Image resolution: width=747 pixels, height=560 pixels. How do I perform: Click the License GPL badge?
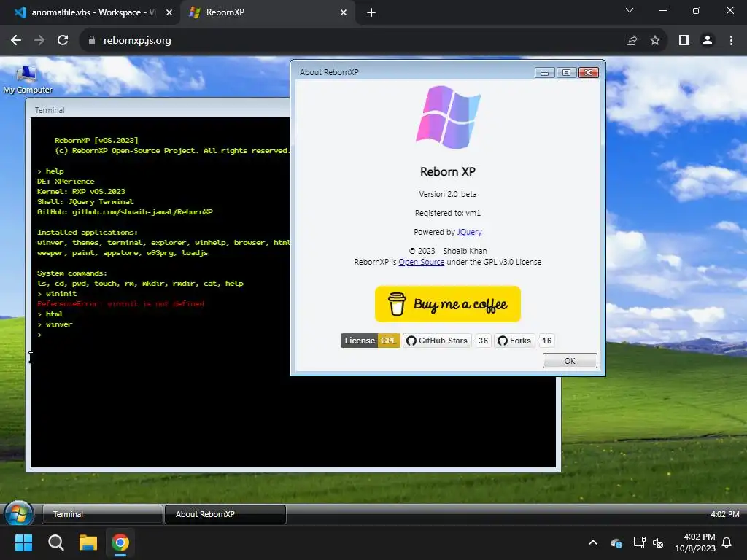370,341
